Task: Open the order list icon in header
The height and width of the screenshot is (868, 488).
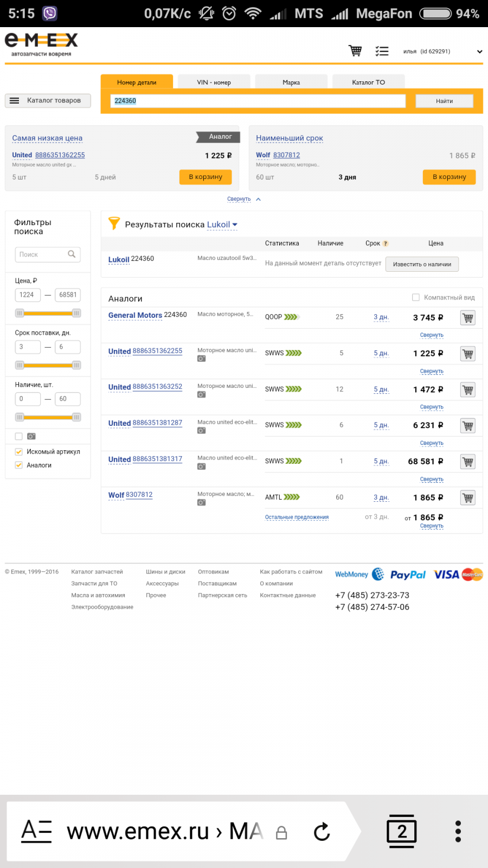Action: click(382, 51)
